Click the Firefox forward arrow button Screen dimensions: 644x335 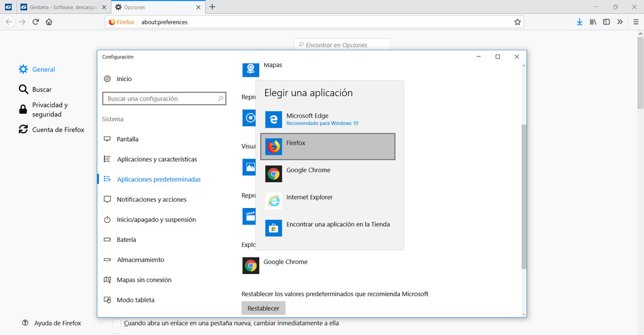click(x=22, y=22)
